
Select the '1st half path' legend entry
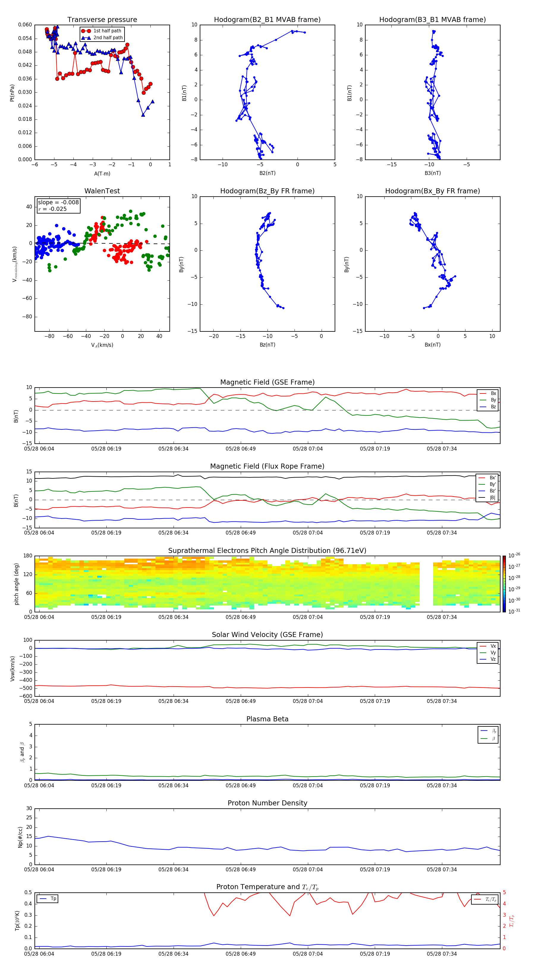[102, 31]
